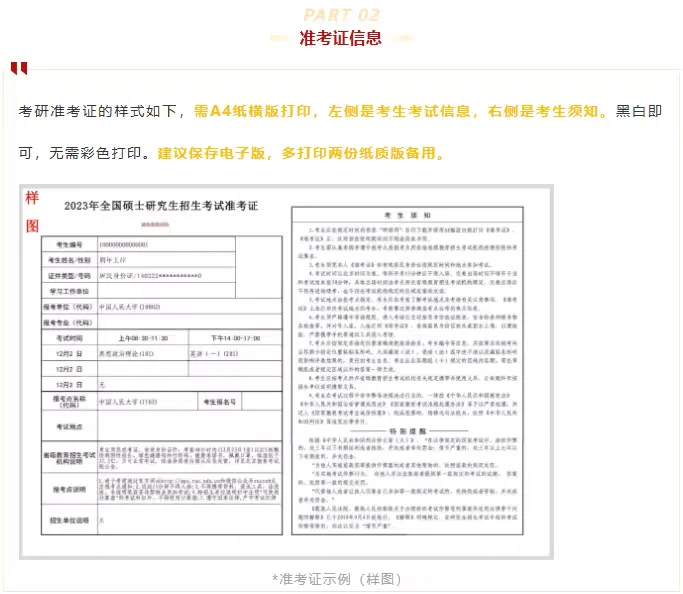Open the admission ticket sample image
Image resolution: width=683 pixels, height=594 pixels.
coord(286,372)
